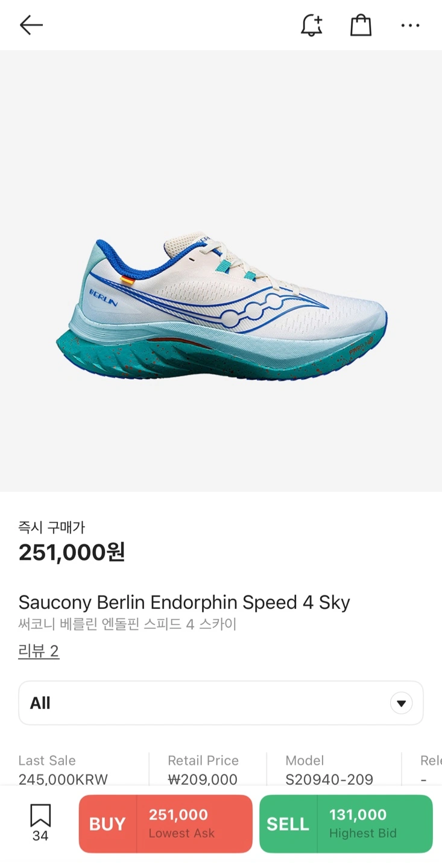Select the 131,000 Highest Bid price
Viewport: 442px width, 868px height.
point(375,824)
